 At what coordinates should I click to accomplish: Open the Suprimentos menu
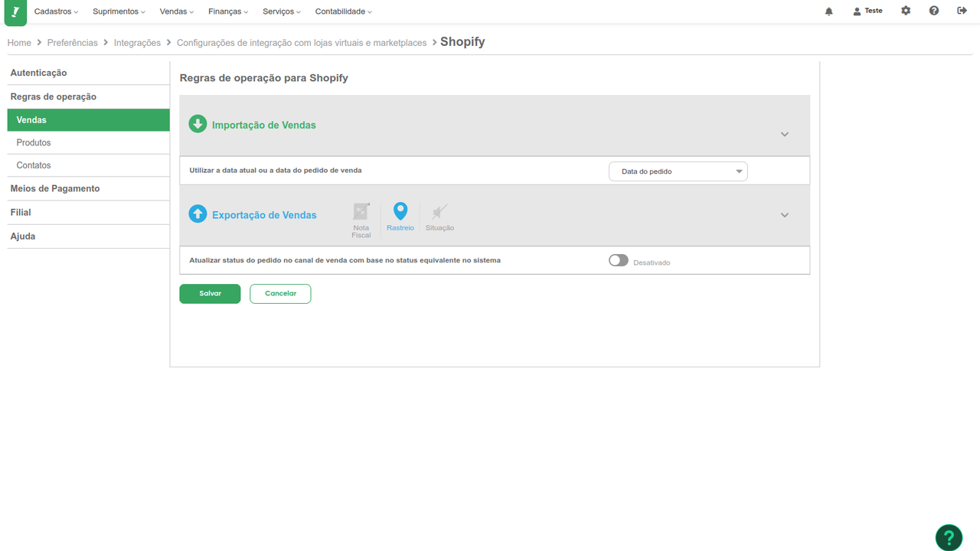[x=119, y=11]
